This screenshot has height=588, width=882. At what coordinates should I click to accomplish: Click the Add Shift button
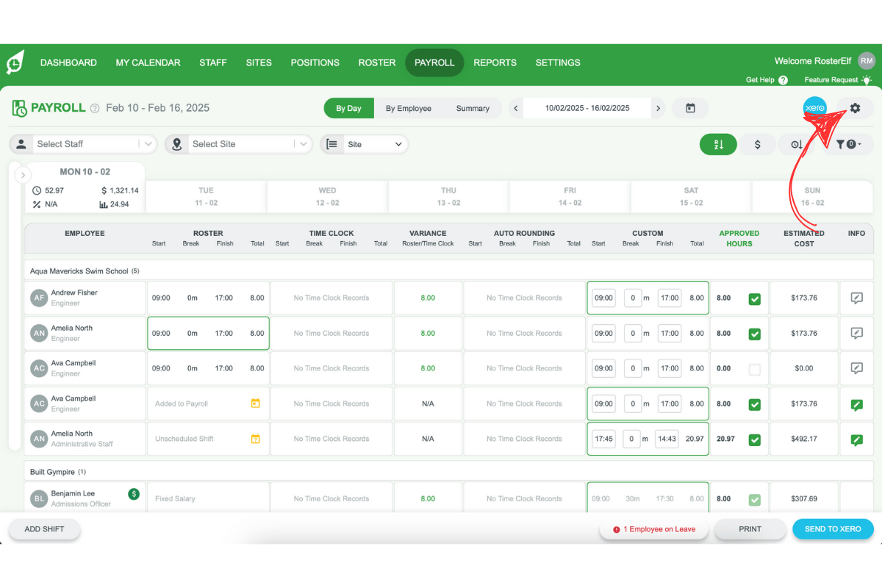tap(43, 529)
